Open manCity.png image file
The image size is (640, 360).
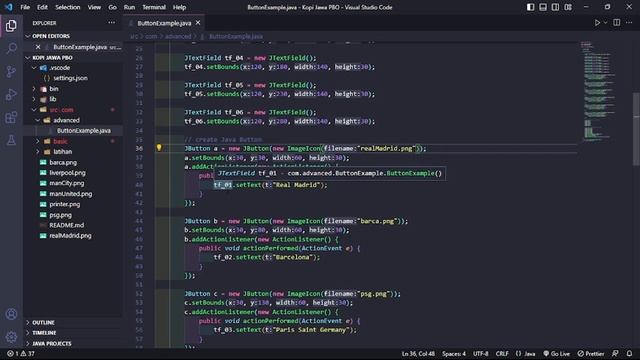67,183
